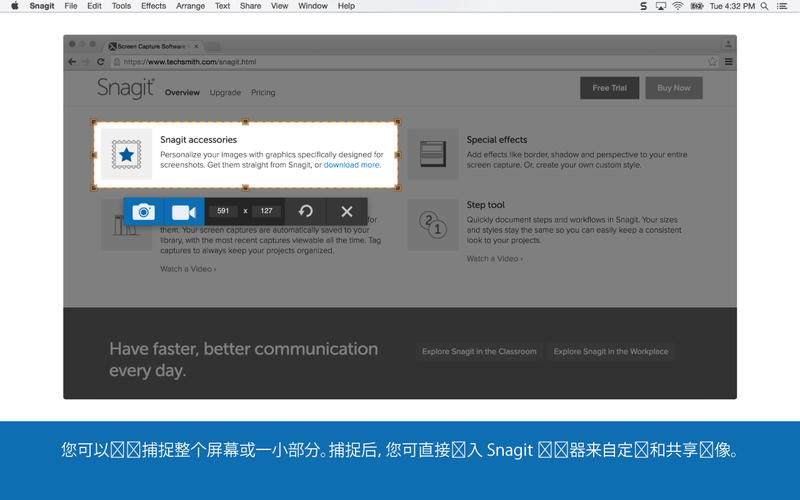Click Watch a Video under Step tool

tap(494, 259)
